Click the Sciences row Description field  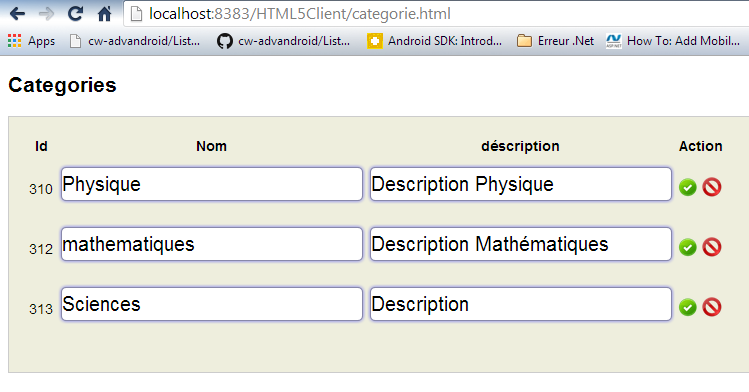tap(521, 304)
